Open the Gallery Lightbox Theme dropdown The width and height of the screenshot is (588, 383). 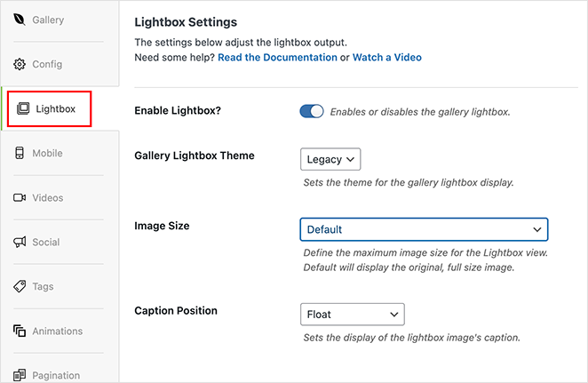point(330,159)
